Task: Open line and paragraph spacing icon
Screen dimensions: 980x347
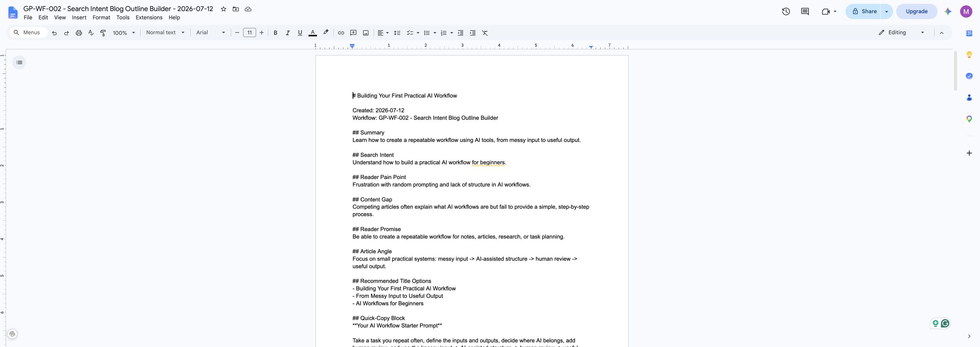Action: coord(397,33)
